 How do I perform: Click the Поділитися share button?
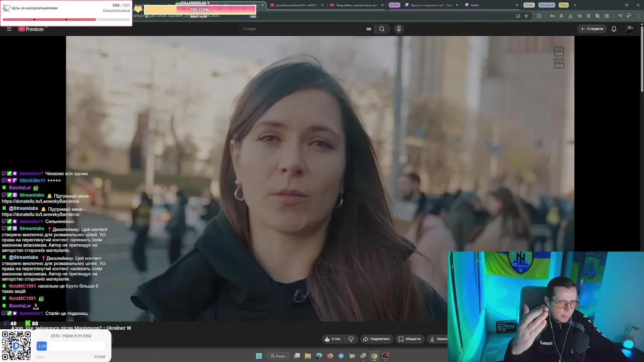[x=376, y=339]
